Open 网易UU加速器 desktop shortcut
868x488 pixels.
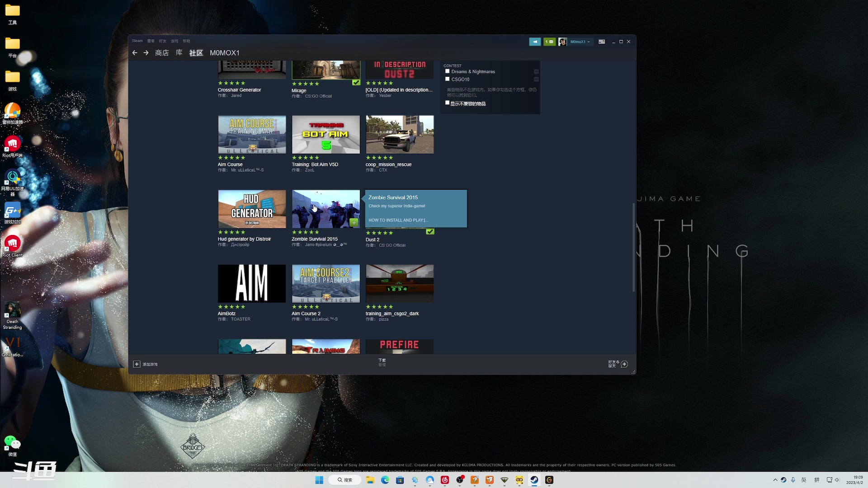[12, 183]
